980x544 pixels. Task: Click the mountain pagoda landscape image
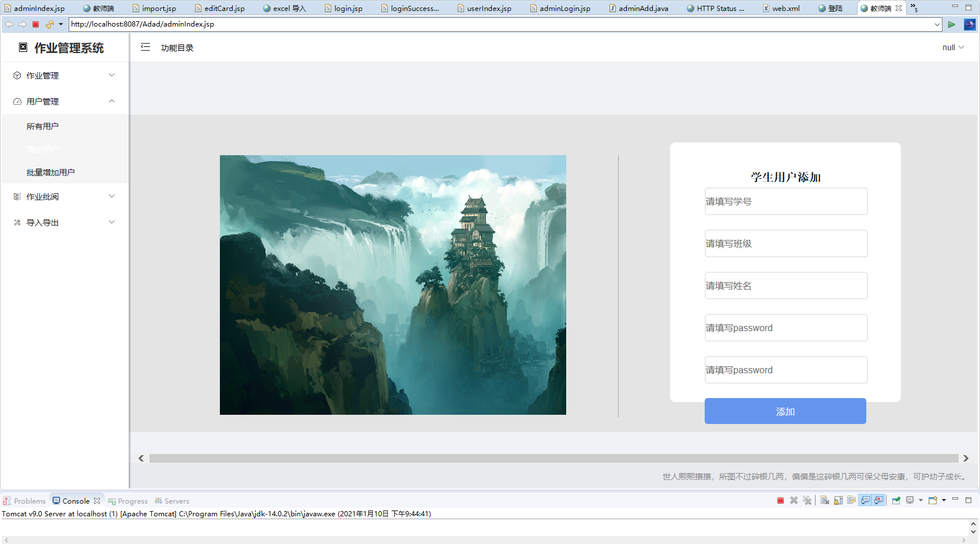pos(393,285)
